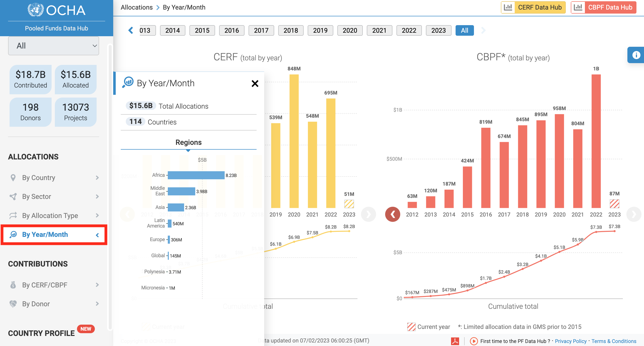The image size is (644, 346).
Task: Select year 2019 filter
Action: [320, 30]
